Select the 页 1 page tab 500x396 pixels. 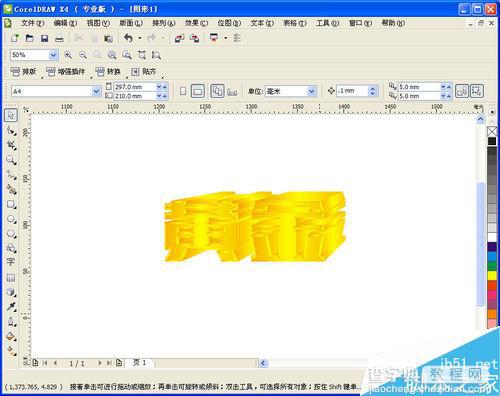[140, 362]
